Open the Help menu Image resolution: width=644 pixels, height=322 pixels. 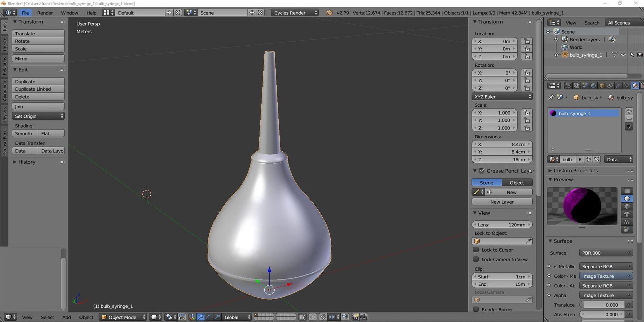(x=91, y=13)
